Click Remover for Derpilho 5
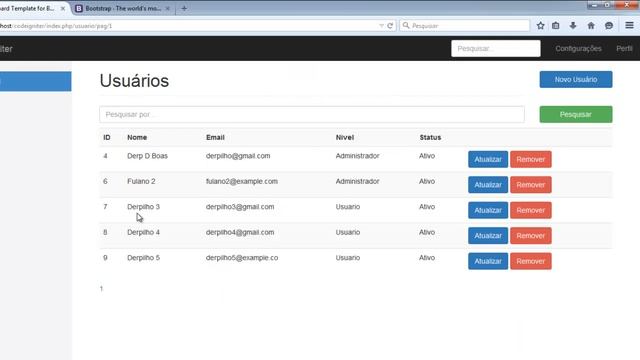 (531, 261)
